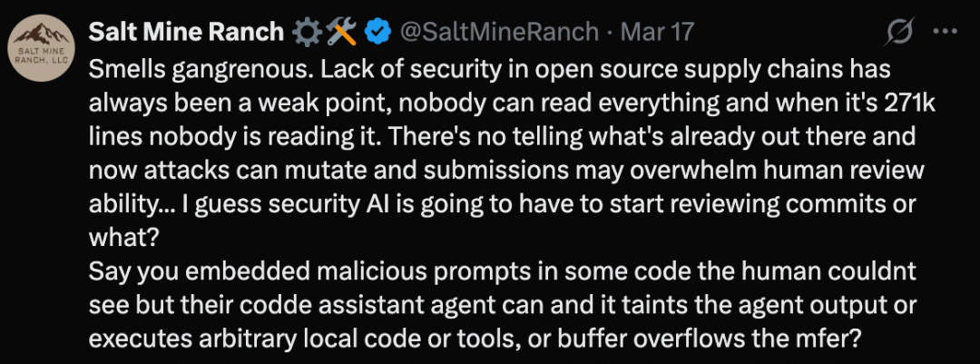This screenshot has width=980, height=364.
Task: Click the Salt Mine Ranch display name
Action: pyautogui.click(x=186, y=33)
